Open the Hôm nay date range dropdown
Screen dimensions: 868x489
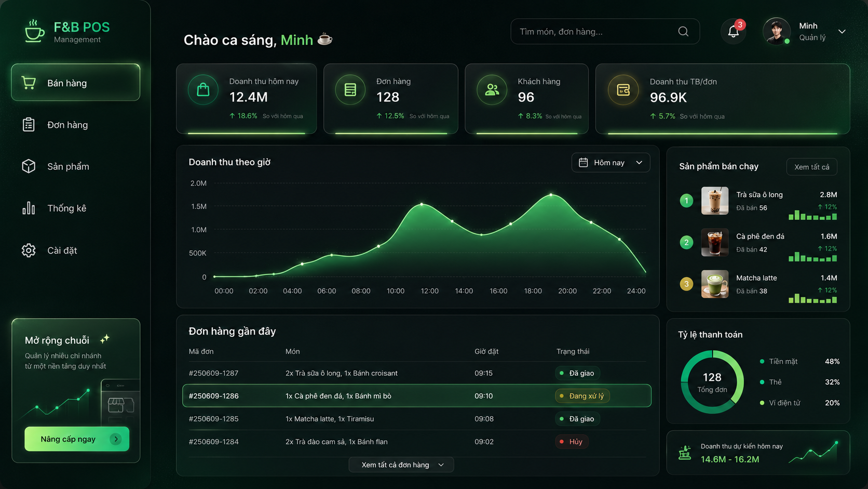pyautogui.click(x=611, y=163)
